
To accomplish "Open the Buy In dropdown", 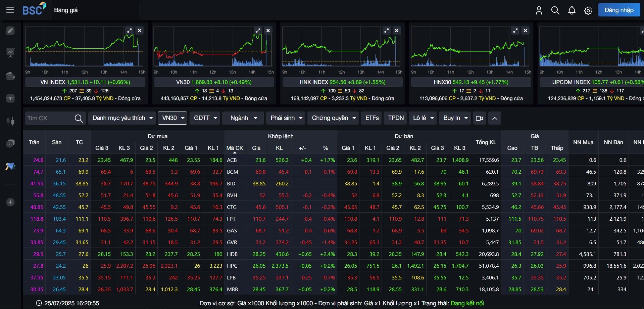I will 455,118.
